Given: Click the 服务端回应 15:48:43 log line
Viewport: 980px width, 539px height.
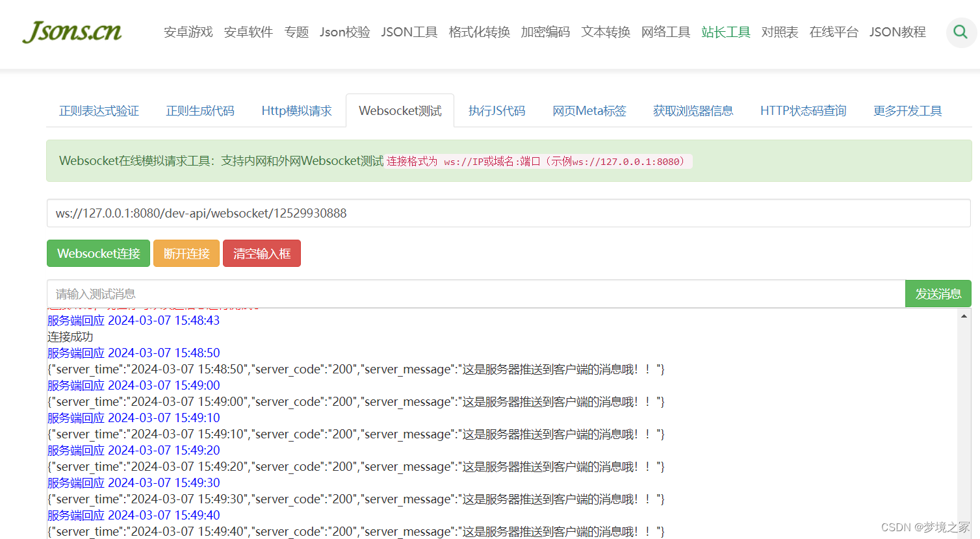Looking at the screenshot, I should pyautogui.click(x=134, y=320).
